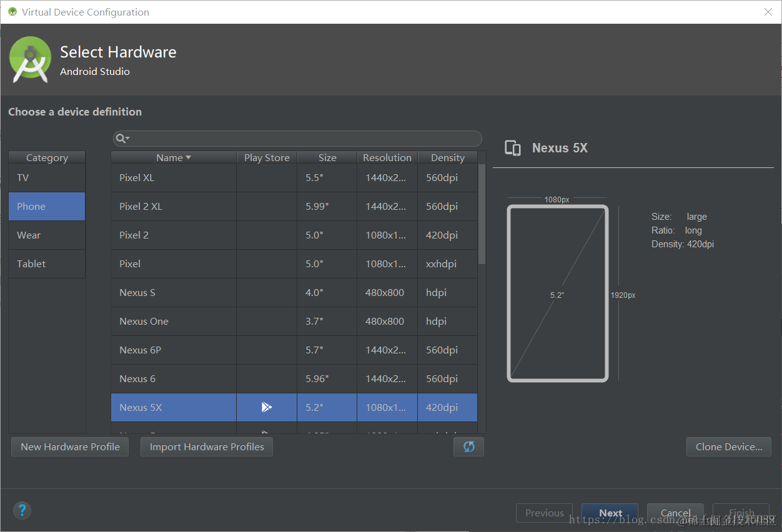Click the xxhdpi density cell

tap(448, 264)
